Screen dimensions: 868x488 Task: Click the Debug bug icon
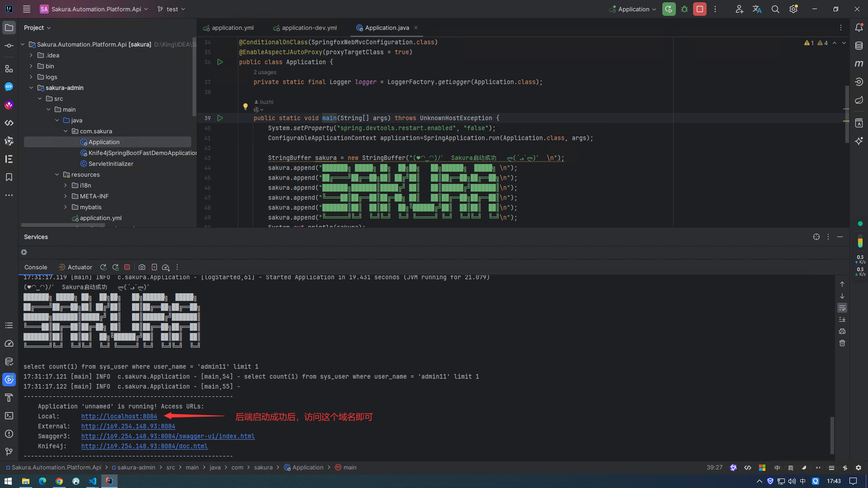pyautogui.click(x=684, y=9)
